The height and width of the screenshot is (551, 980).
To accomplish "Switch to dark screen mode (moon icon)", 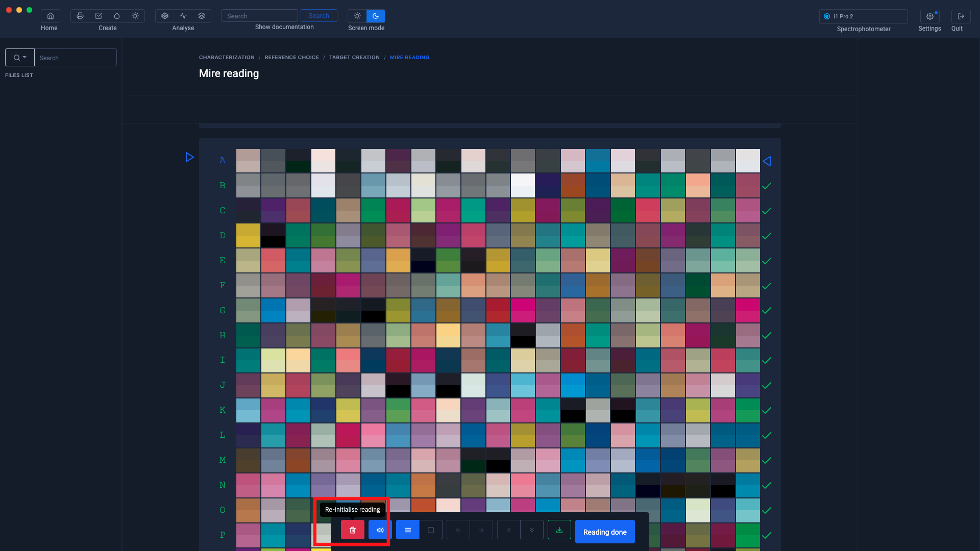I will coord(376,16).
